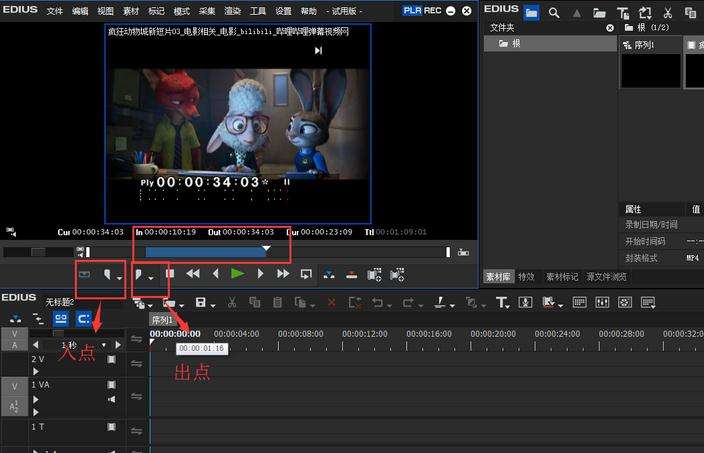Open the Save project dropdown arrow

[x=213, y=306]
